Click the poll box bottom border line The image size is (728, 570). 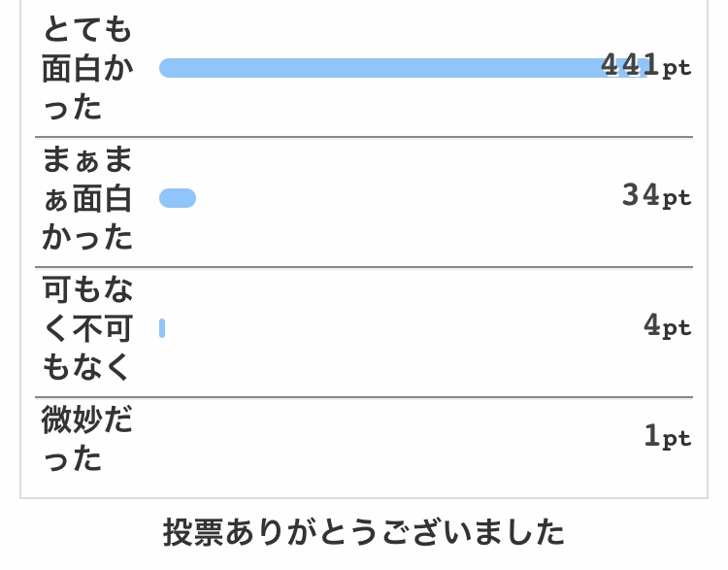pos(364,498)
